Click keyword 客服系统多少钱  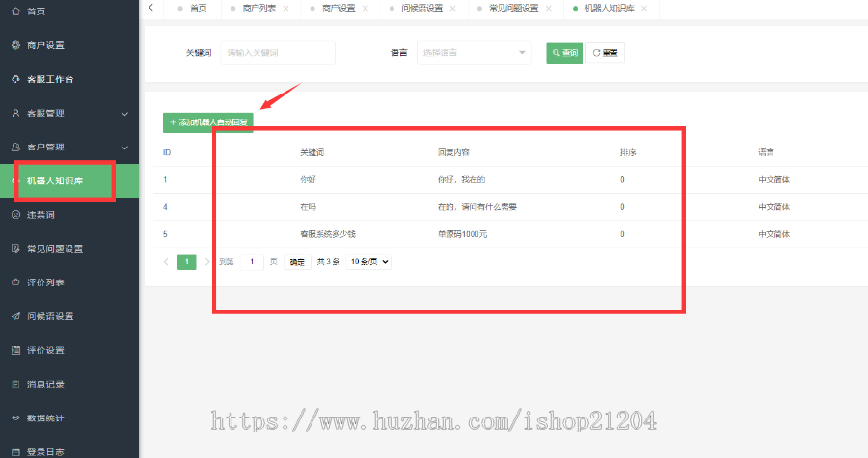[x=328, y=234]
